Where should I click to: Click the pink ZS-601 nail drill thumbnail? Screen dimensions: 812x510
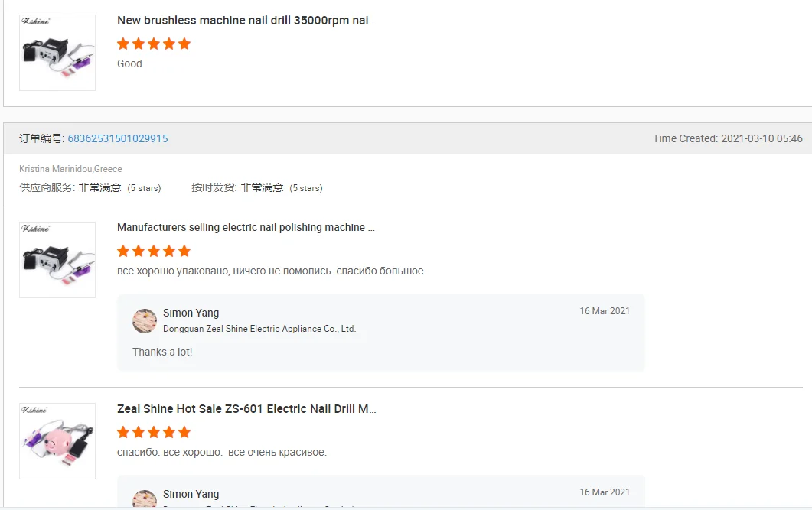point(57,441)
